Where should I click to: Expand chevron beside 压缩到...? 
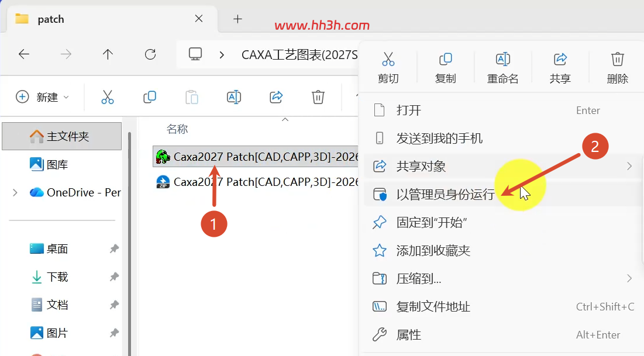[629, 279]
